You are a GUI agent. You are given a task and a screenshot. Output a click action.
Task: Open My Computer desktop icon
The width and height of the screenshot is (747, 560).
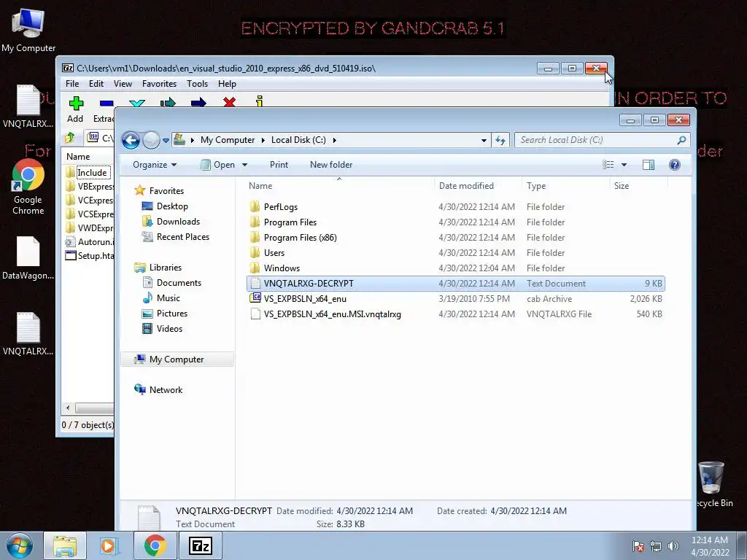tap(28, 29)
